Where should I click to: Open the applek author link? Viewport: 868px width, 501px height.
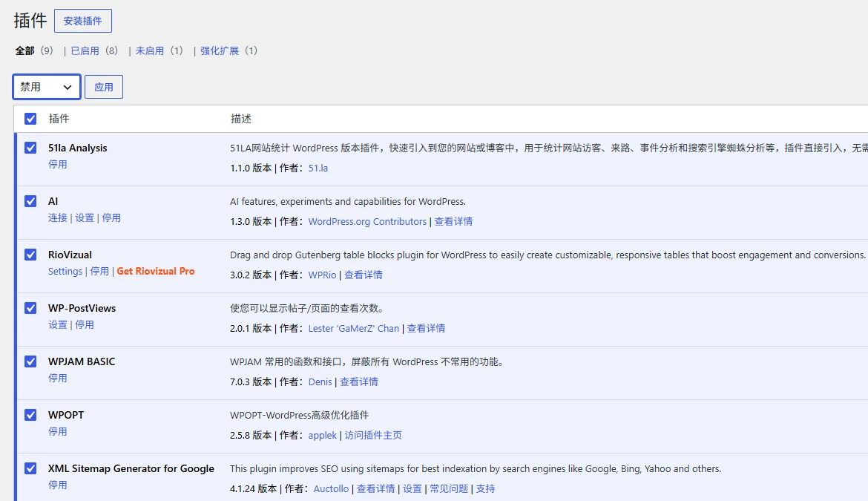pos(322,435)
